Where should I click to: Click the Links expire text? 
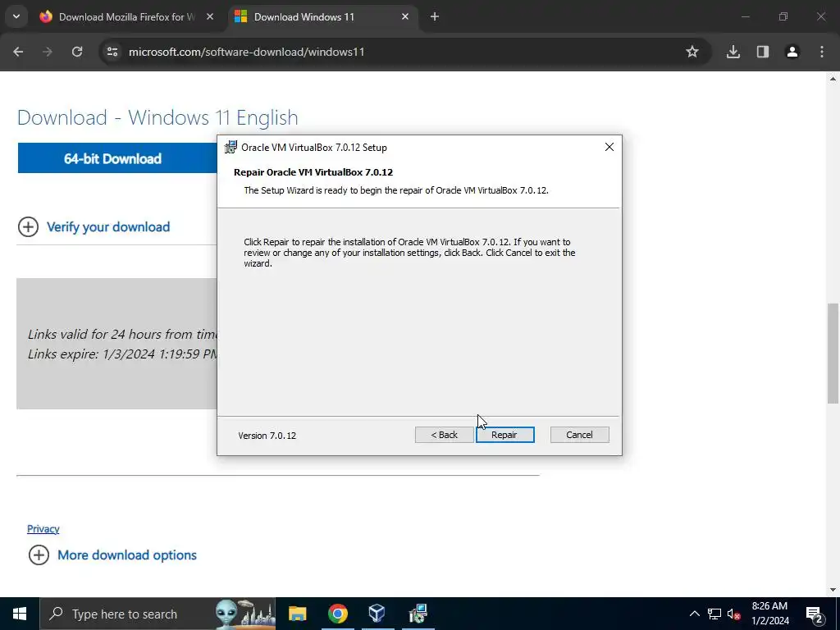[123, 354]
